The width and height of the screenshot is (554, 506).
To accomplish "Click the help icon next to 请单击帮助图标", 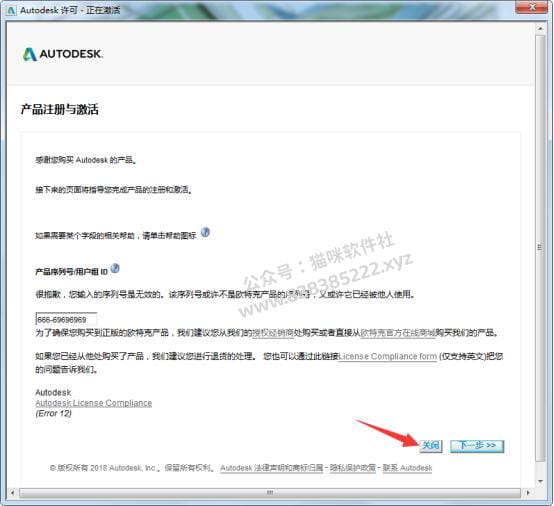I will (x=205, y=232).
